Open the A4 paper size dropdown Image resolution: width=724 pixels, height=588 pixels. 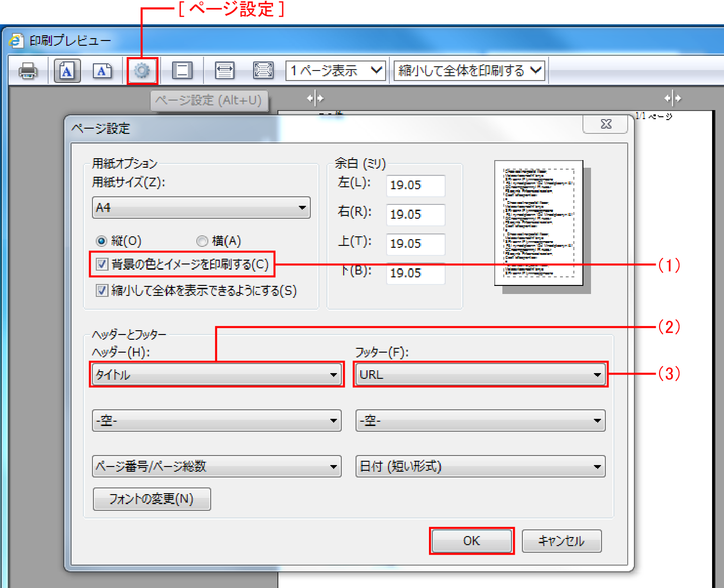201,208
